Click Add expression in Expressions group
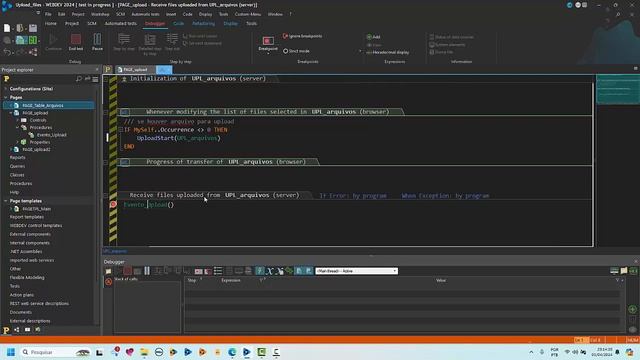The width and height of the screenshot is (640, 360). tap(373, 37)
